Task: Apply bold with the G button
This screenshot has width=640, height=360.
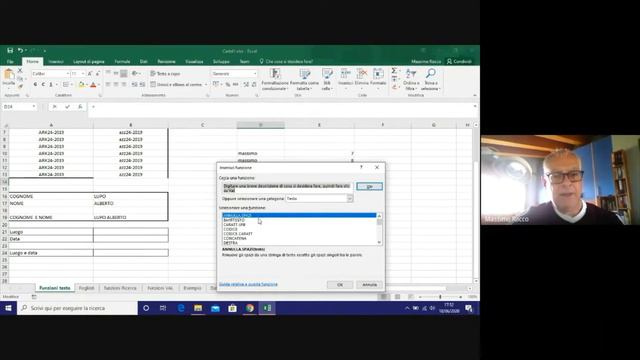Action: (x=36, y=84)
